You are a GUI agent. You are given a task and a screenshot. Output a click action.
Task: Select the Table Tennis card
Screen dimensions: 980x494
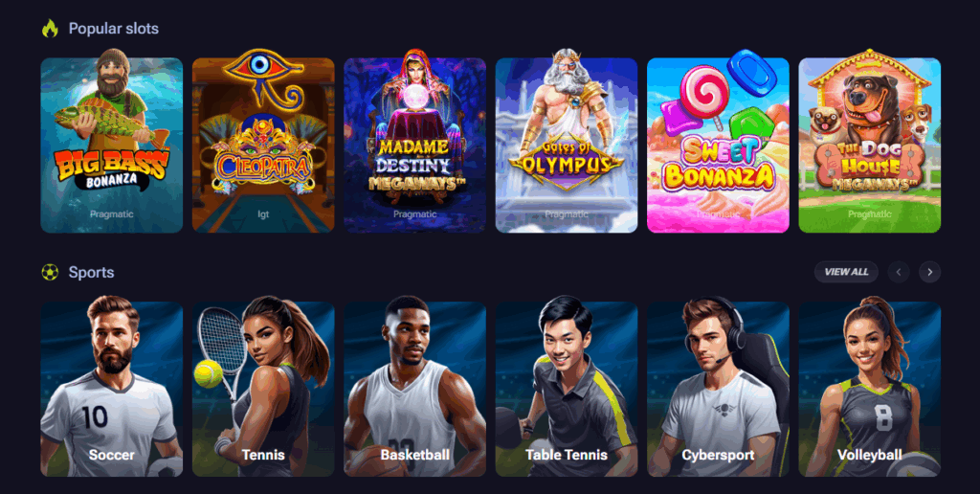(567, 387)
